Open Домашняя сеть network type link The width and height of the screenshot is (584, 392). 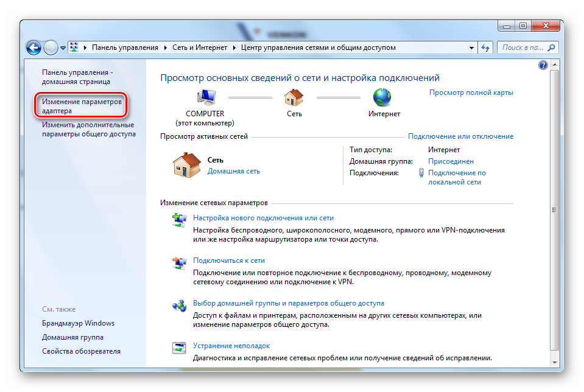(x=233, y=171)
